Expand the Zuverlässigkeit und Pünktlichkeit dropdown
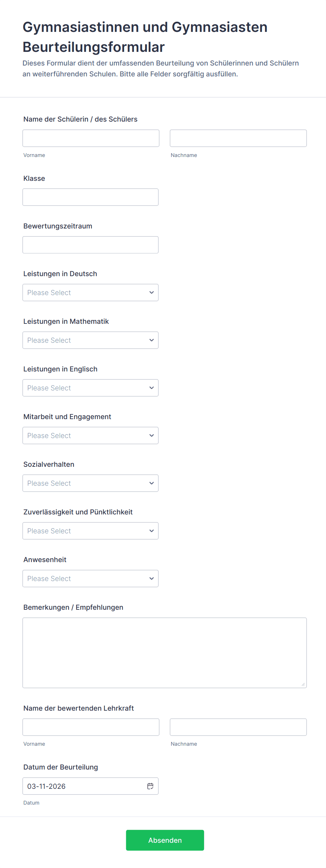This screenshot has height=868, width=326. tap(90, 531)
